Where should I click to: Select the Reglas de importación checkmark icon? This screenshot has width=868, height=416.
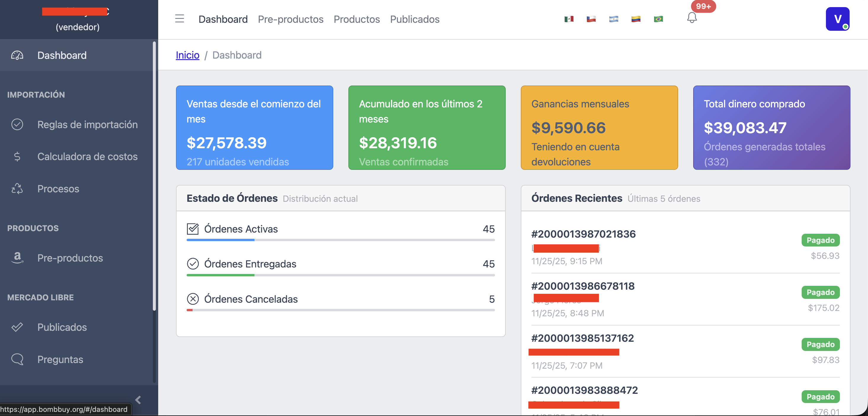tap(17, 124)
